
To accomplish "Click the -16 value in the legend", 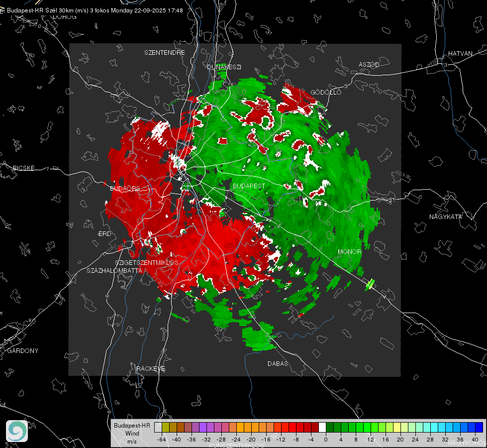I will pos(266,440).
